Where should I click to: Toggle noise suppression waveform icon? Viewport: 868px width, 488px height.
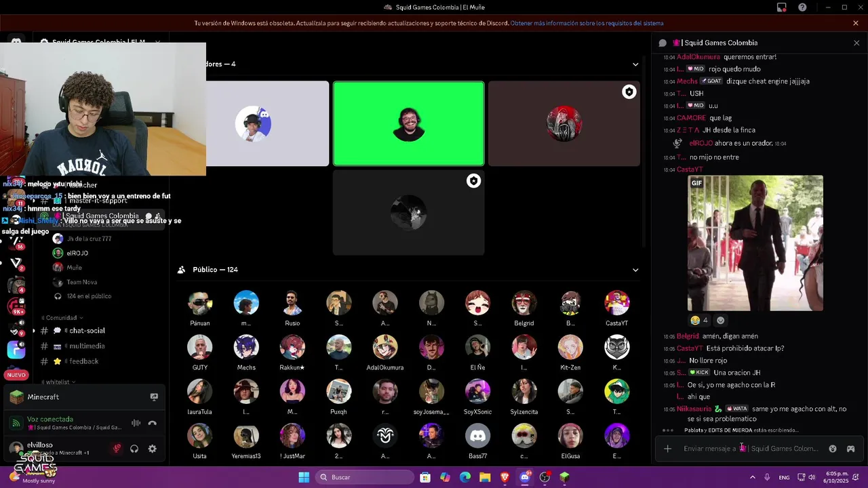tap(136, 423)
